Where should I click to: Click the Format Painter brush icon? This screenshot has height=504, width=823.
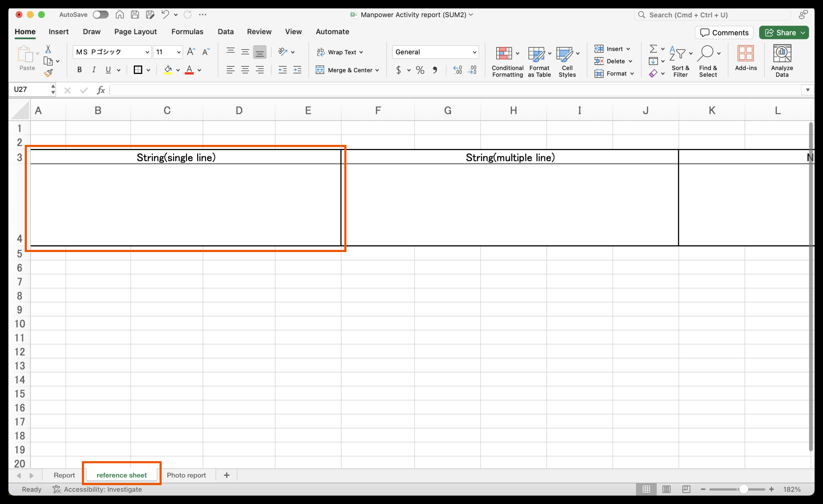pyautogui.click(x=48, y=73)
